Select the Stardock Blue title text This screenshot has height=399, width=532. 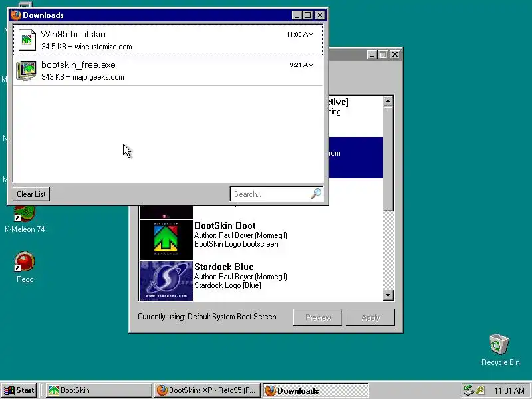pos(224,267)
